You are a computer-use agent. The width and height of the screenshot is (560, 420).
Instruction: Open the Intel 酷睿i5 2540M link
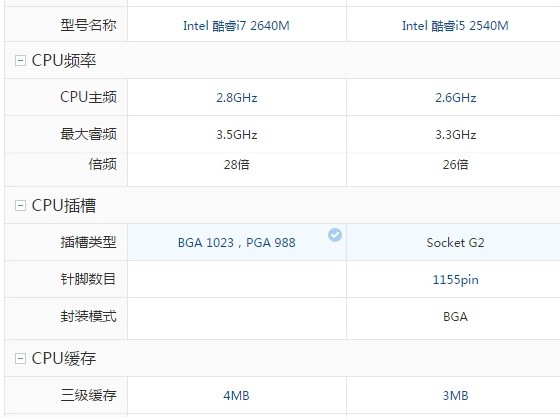455,26
